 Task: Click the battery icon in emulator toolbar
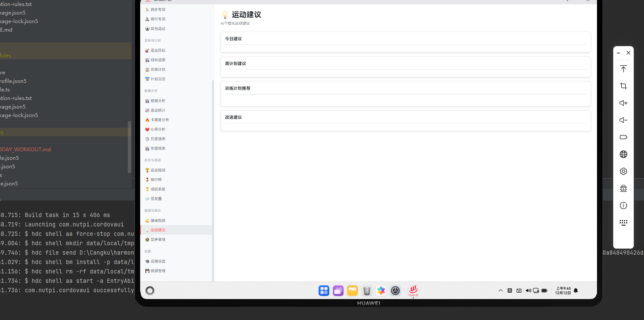click(623, 137)
